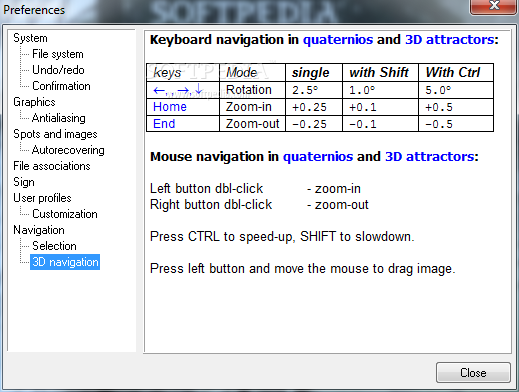Click the Zoom-out mode cell
The image size is (519, 392).
(x=252, y=124)
